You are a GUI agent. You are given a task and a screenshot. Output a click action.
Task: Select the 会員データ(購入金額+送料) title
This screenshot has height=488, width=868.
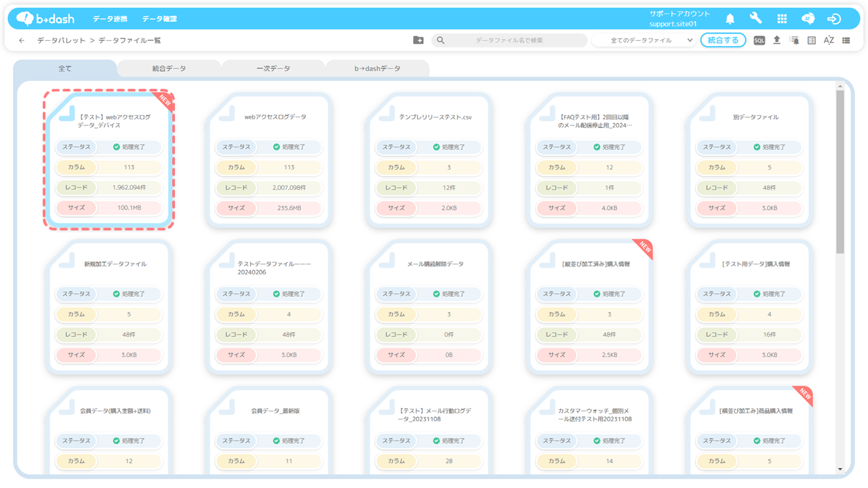pyautogui.click(x=115, y=411)
